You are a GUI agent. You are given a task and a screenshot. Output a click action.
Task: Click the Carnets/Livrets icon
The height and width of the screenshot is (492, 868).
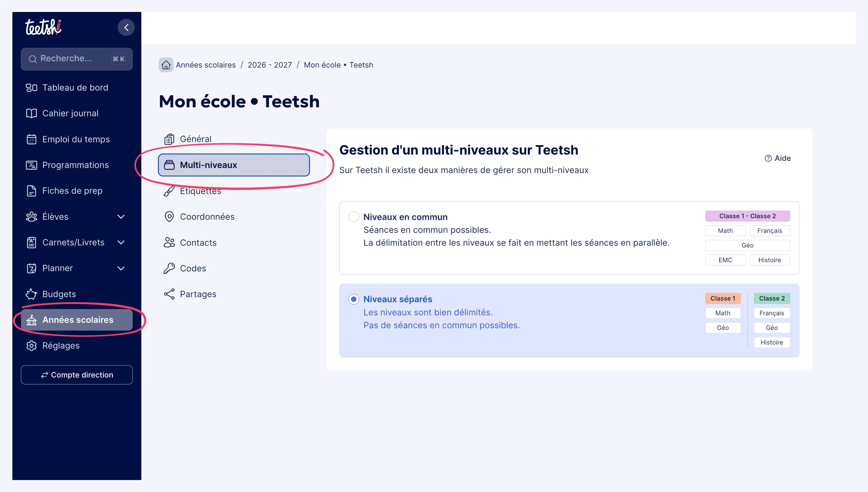pyautogui.click(x=31, y=242)
